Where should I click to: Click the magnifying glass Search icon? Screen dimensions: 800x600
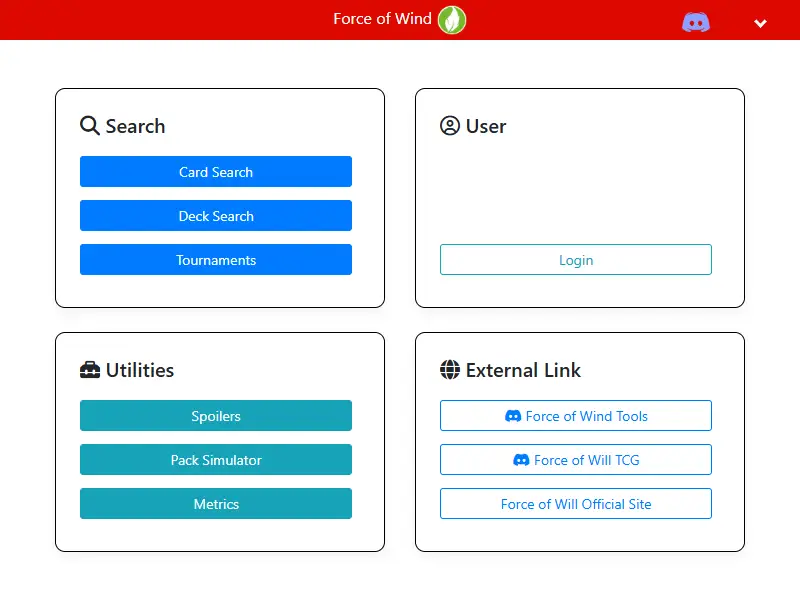tap(90, 126)
